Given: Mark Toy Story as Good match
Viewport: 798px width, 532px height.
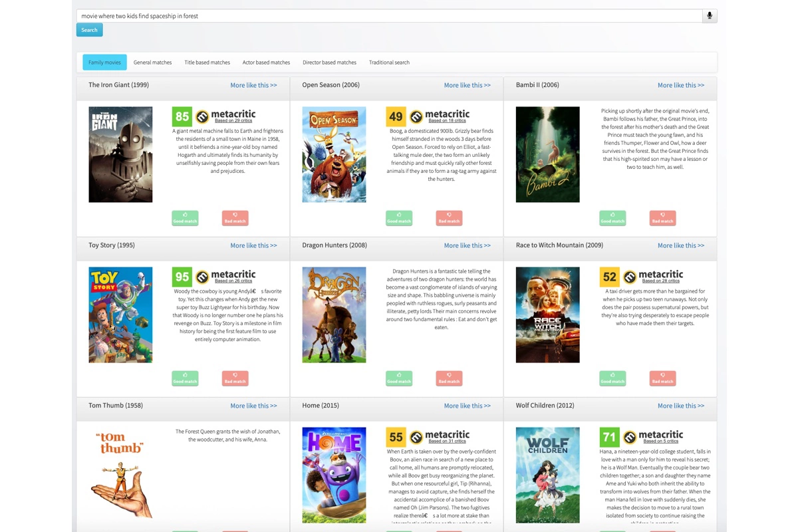Looking at the screenshot, I should 185,378.
